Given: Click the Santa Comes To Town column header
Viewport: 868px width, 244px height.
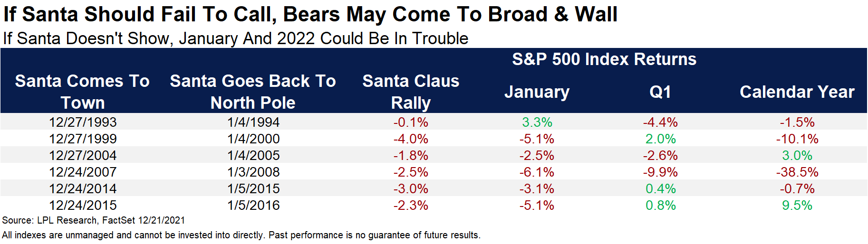Looking at the screenshot, I should (82, 92).
